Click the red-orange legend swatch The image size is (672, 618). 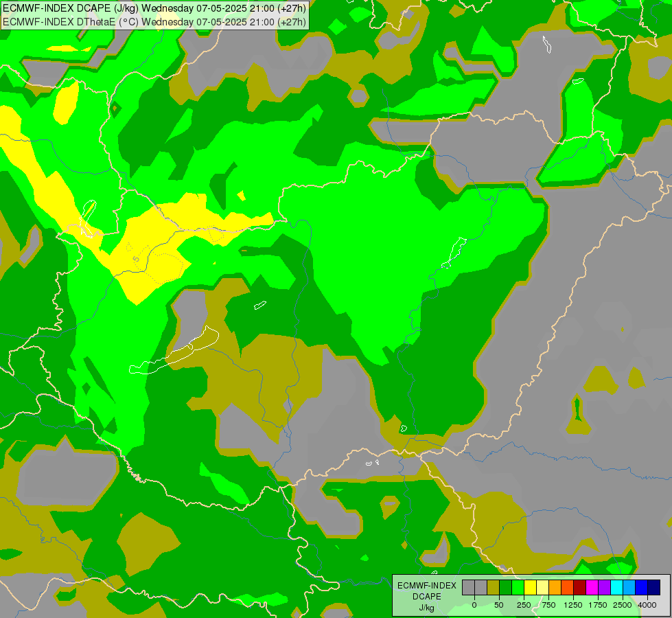(x=568, y=588)
